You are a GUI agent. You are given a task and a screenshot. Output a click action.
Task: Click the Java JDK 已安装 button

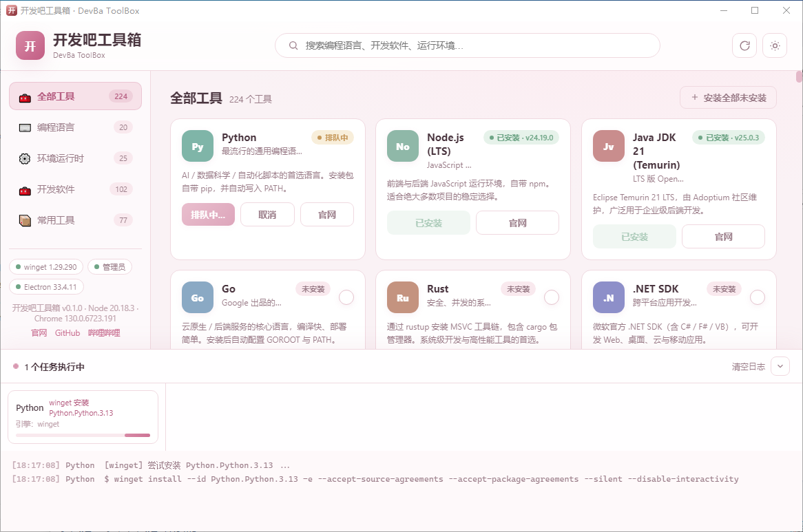634,236
